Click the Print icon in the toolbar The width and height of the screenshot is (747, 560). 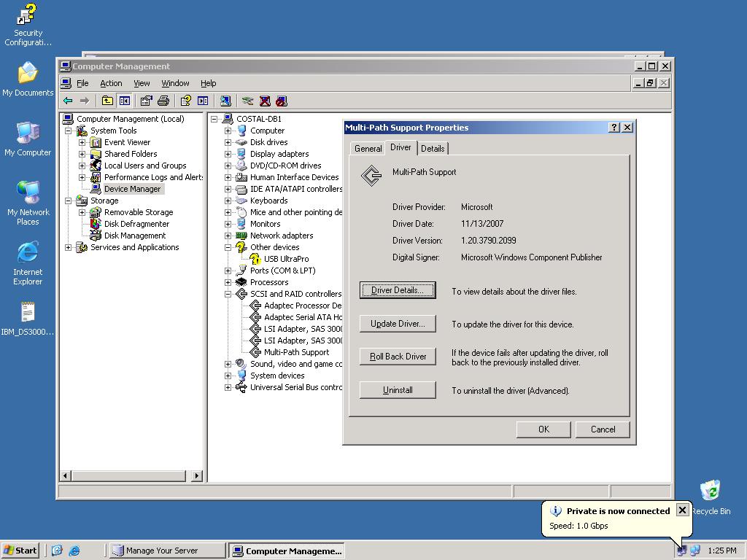tap(163, 101)
